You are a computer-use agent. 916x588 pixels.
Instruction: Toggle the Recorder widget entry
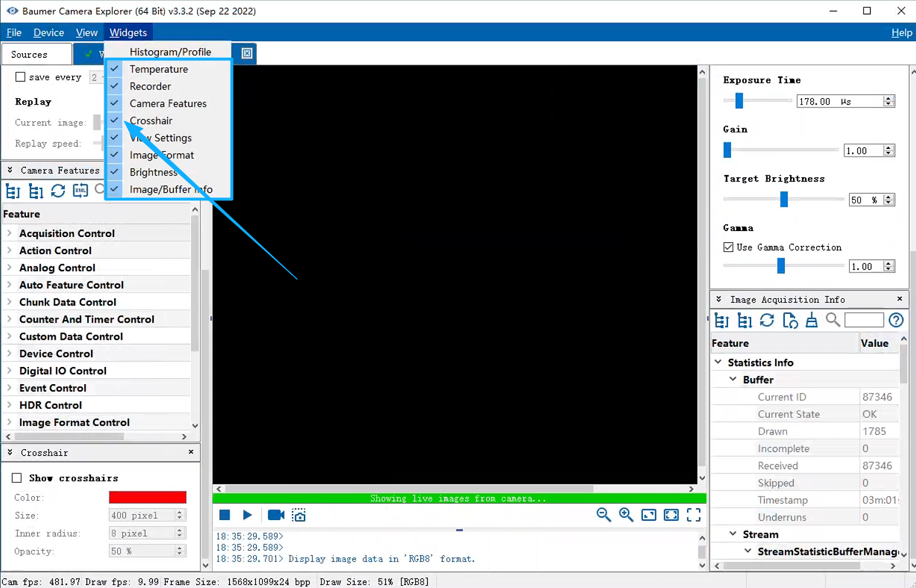click(x=169, y=86)
